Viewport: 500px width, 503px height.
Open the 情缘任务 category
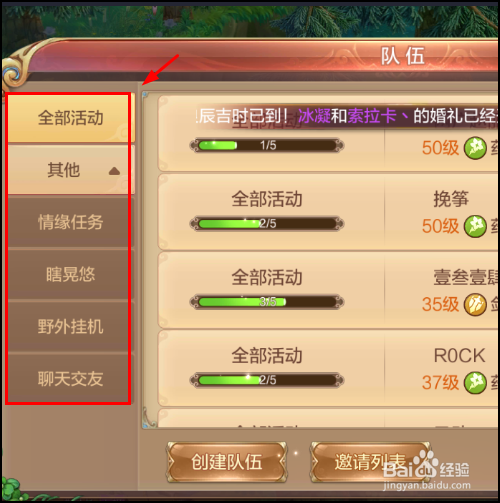point(71,222)
